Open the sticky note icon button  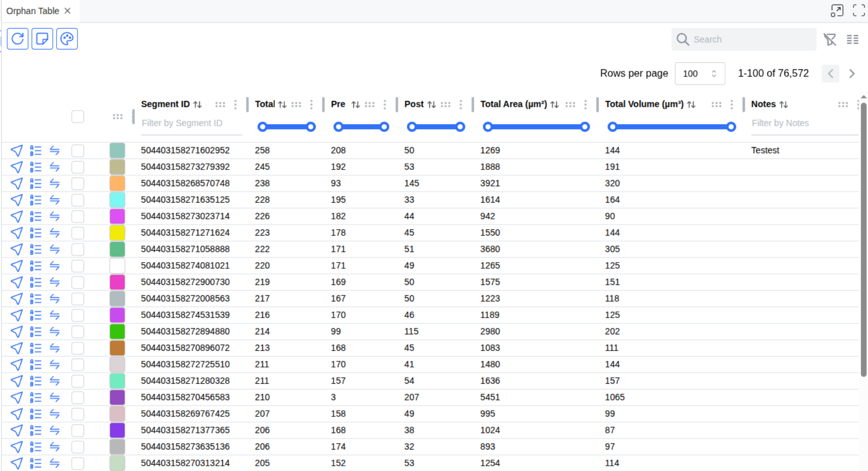42,38
